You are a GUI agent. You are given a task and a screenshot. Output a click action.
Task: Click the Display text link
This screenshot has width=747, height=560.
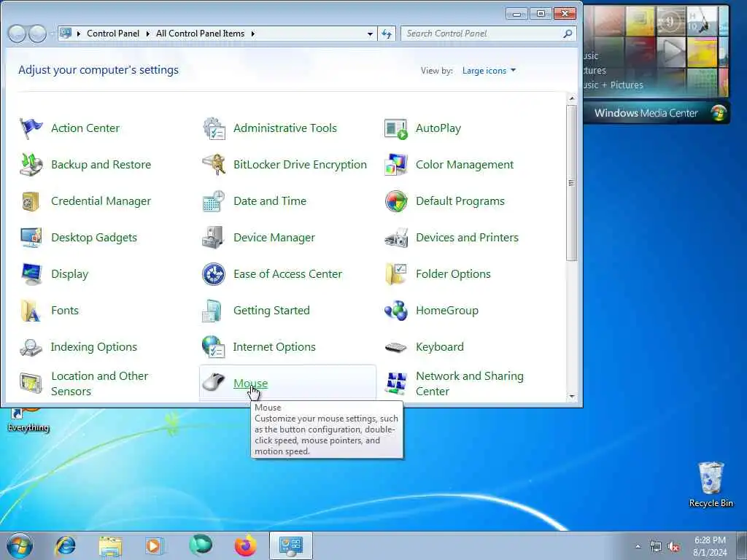tap(69, 274)
